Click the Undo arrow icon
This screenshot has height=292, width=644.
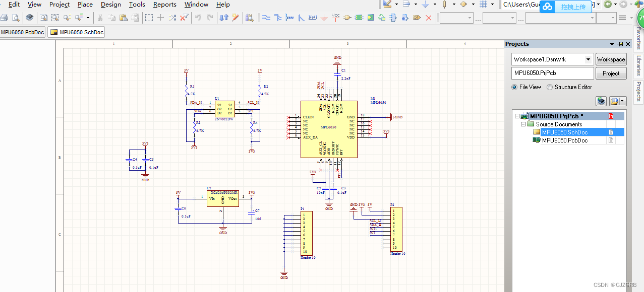point(198,18)
